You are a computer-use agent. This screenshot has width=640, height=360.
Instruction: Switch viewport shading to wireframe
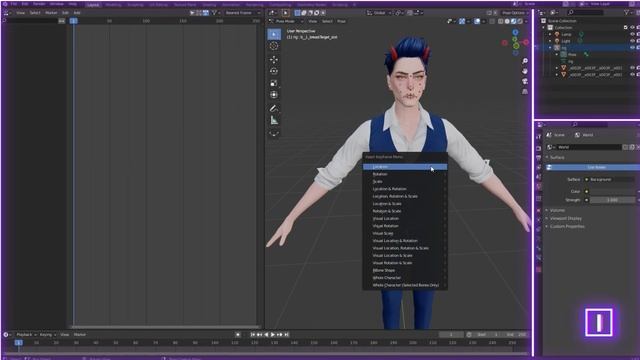pyautogui.click(x=500, y=21)
